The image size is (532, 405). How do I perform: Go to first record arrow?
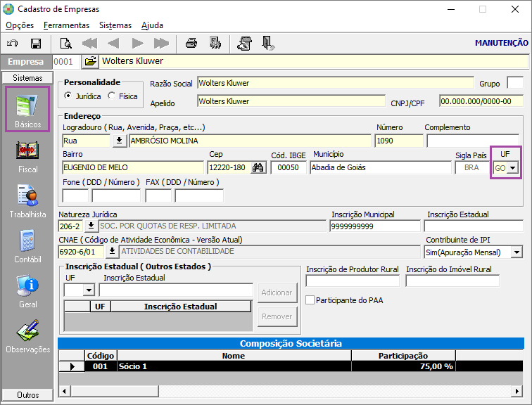click(x=89, y=44)
